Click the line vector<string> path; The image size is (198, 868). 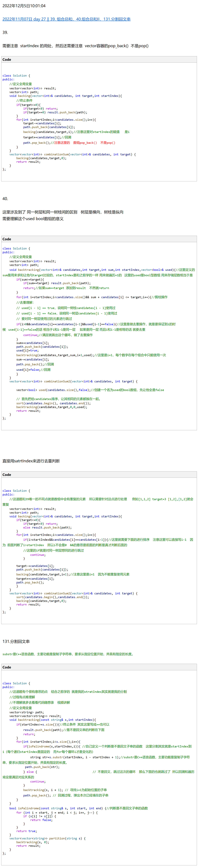pyautogui.click(x=27, y=712)
